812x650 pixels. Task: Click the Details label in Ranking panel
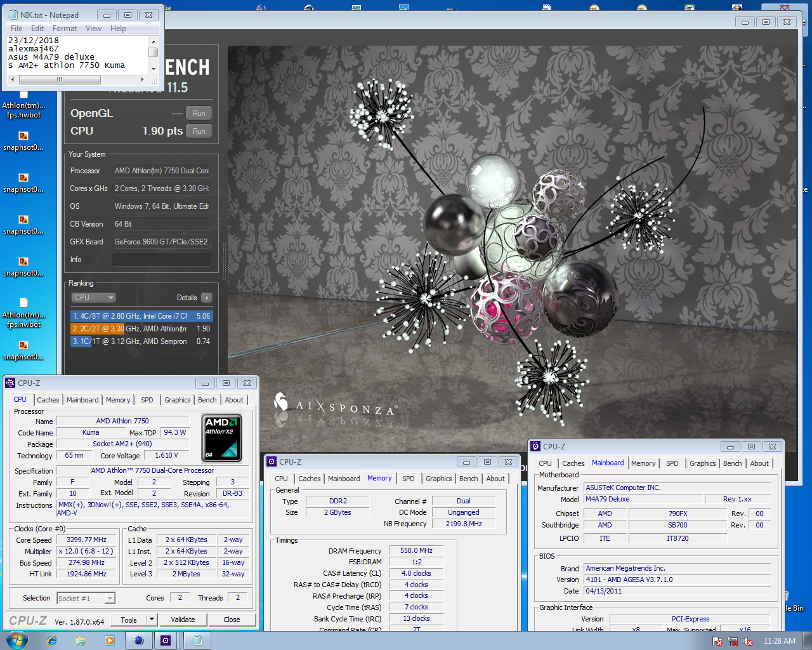click(187, 298)
